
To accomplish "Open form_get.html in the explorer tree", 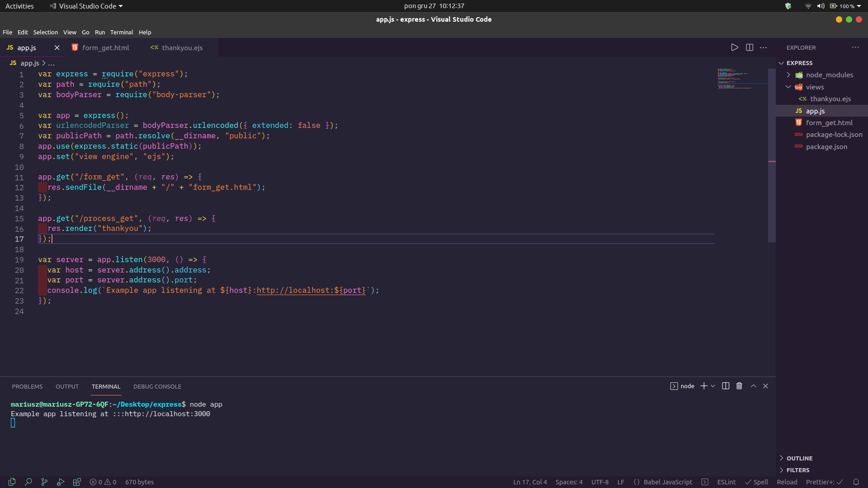I will coord(822,123).
